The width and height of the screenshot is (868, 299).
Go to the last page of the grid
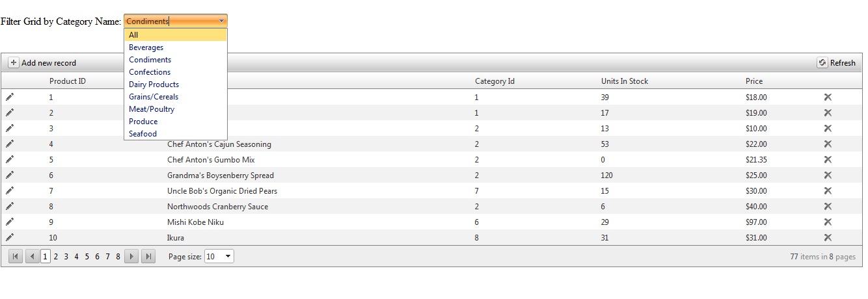click(148, 257)
